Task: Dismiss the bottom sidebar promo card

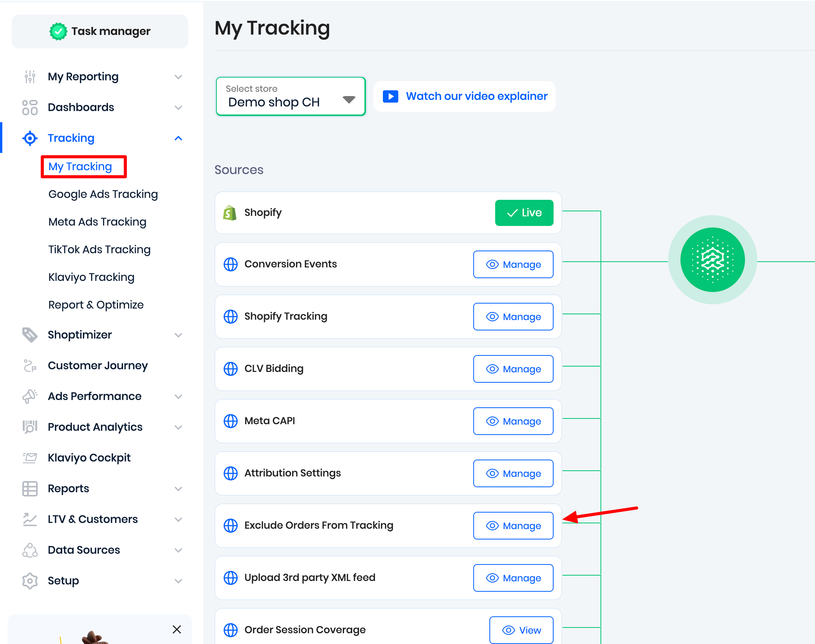Action: [177, 629]
